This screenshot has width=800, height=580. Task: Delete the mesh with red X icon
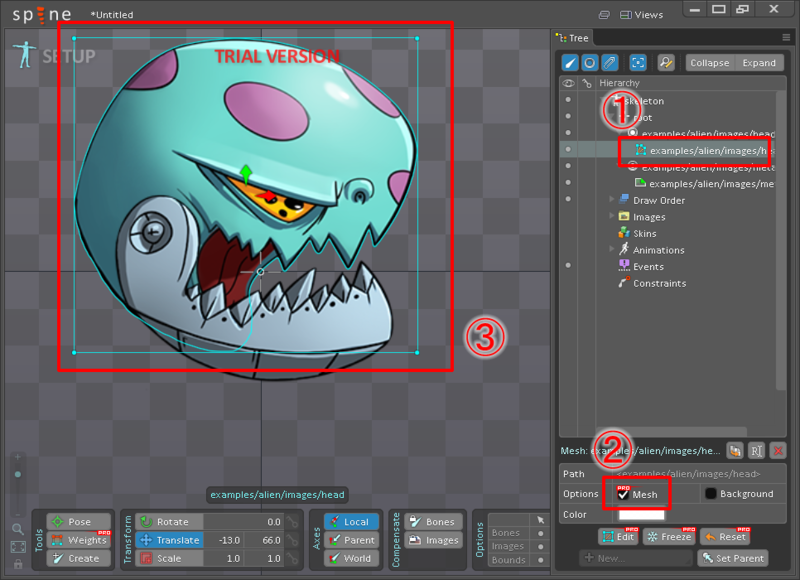coord(778,450)
